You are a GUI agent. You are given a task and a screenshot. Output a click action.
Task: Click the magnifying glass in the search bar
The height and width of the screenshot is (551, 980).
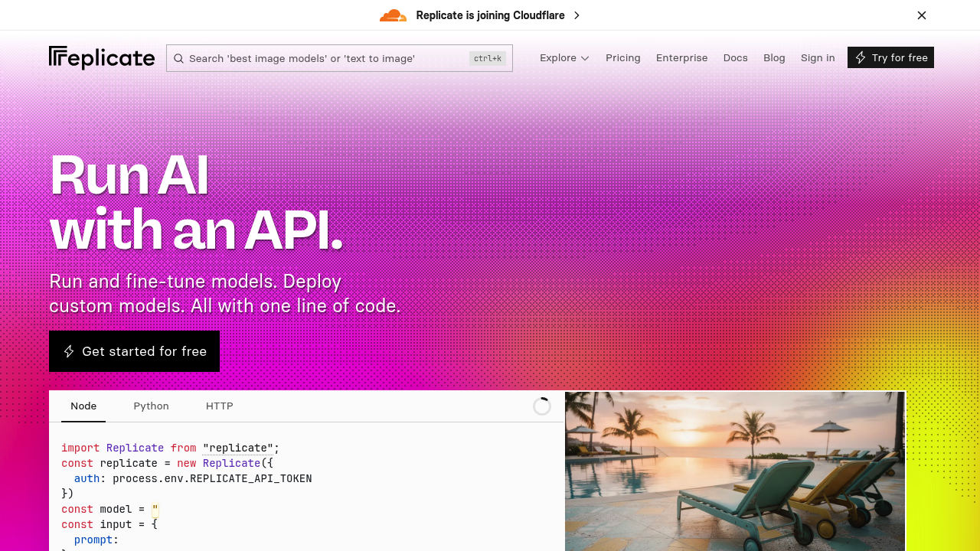178,58
